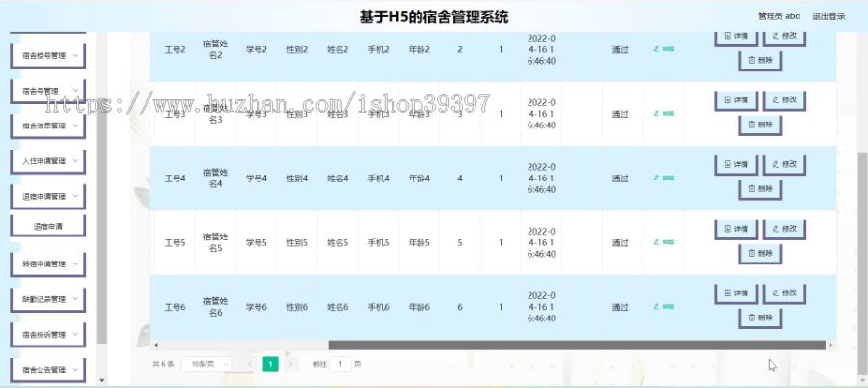Expand the 宿舍投诉管理 sidebar menu
Viewport: 868px width, 388px height.
(47, 335)
